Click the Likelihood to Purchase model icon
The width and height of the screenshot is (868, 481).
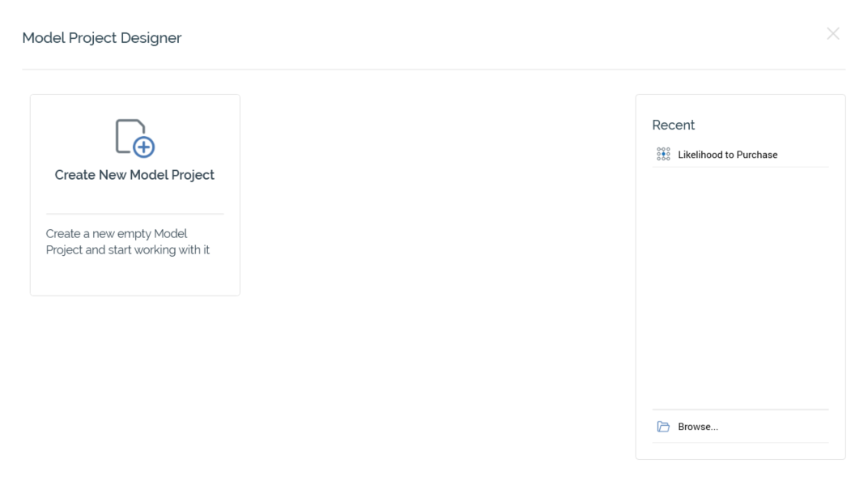pyautogui.click(x=663, y=155)
